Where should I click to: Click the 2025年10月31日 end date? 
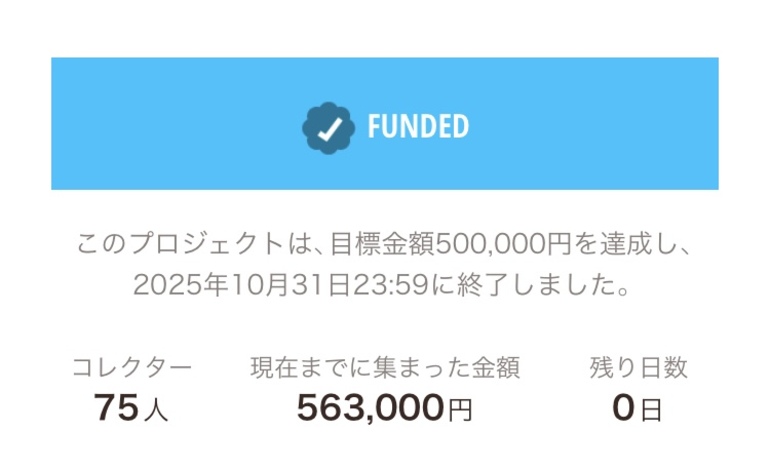[241, 286]
